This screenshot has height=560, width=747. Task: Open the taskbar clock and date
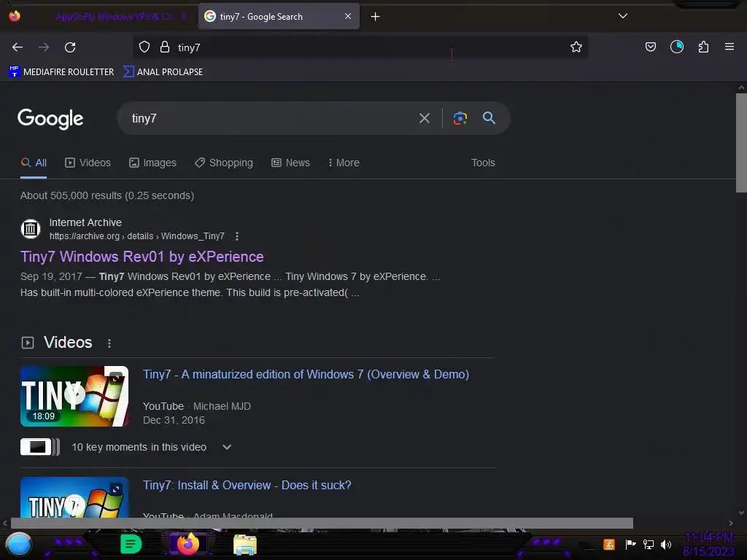(x=708, y=544)
